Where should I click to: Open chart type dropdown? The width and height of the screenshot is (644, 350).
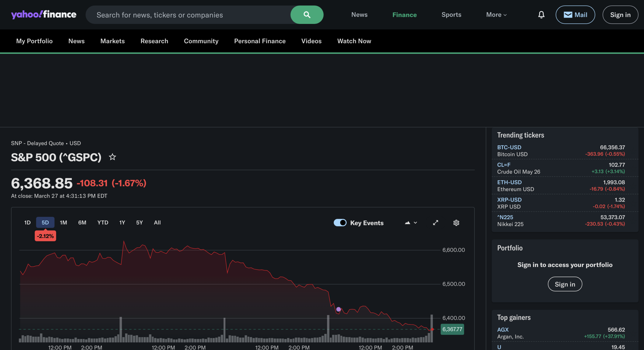411,223
